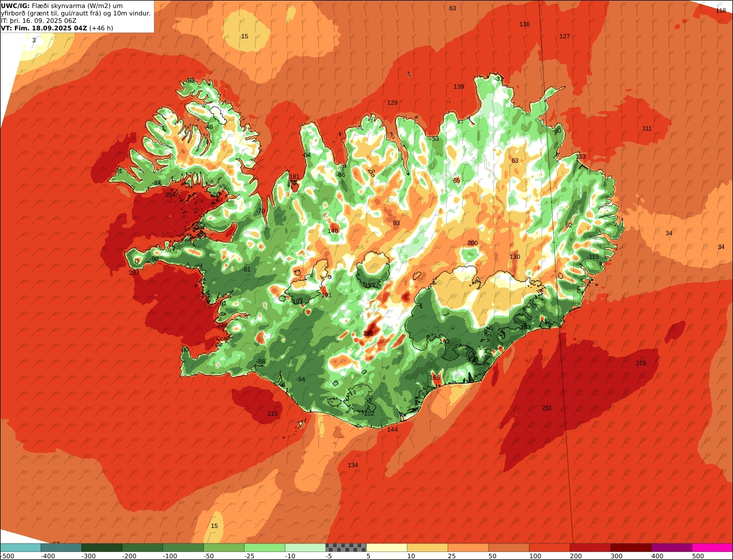This screenshot has height=560, width=733.
Task: Click the green -100 to -50 legend swatch
Action: (183, 547)
